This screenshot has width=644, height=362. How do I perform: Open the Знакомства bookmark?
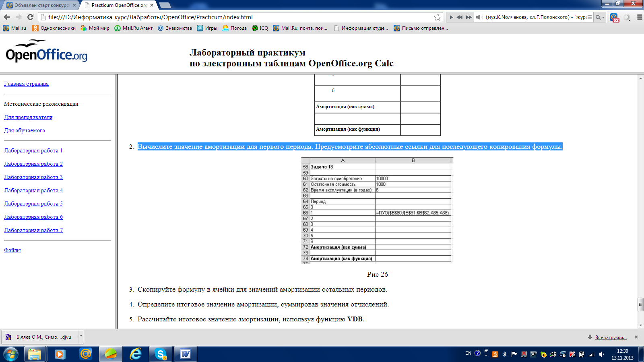coord(175,28)
